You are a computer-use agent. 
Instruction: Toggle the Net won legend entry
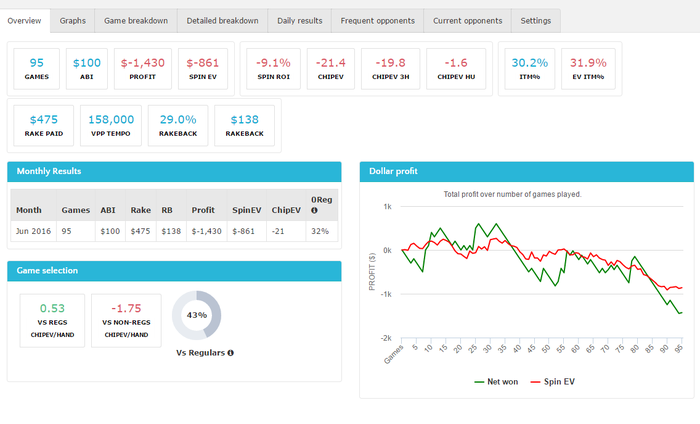[x=496, y=382]
